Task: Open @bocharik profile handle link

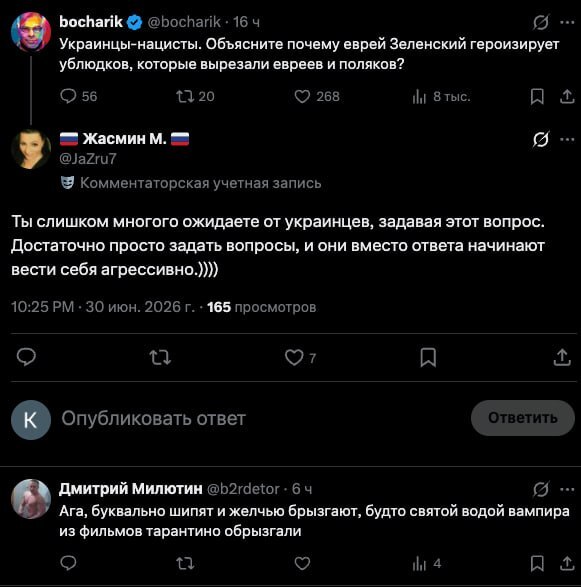Action: tap(184, 22)
